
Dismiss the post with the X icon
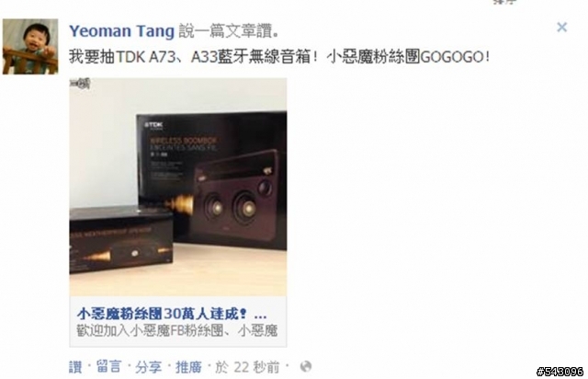[561, 27]
